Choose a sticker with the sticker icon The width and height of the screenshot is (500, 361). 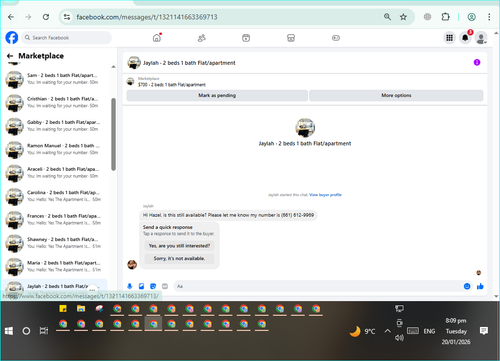153,286
